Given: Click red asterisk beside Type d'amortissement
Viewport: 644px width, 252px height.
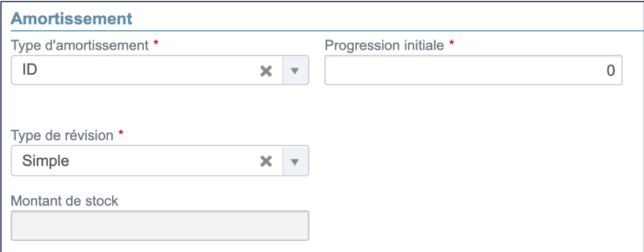Looking at the screenshot, I should tap(156, 44).
